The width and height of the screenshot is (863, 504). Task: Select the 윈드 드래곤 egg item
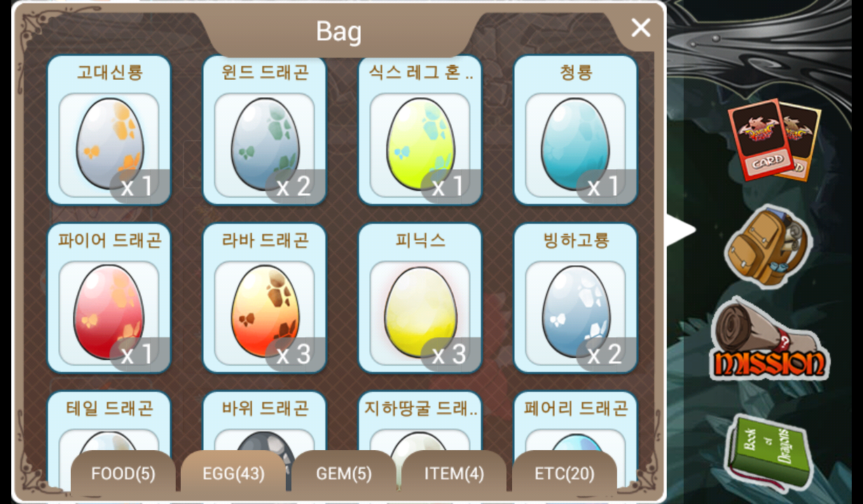coord(265,130)
